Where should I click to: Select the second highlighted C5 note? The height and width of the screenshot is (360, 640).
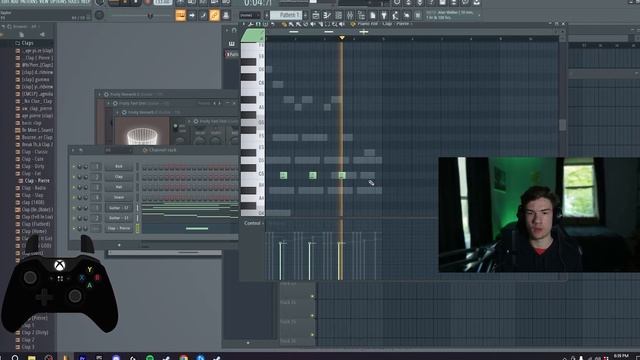(313, 176)
